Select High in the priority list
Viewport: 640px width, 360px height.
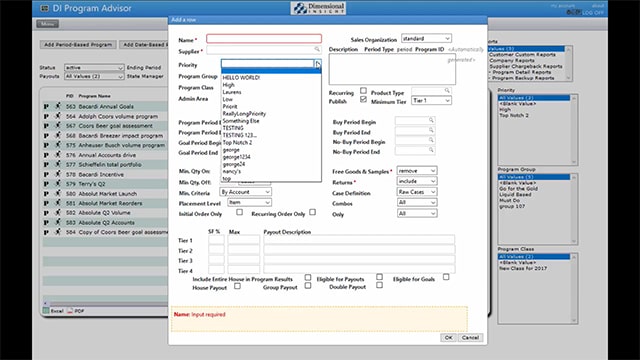click(x=271, y=85)
